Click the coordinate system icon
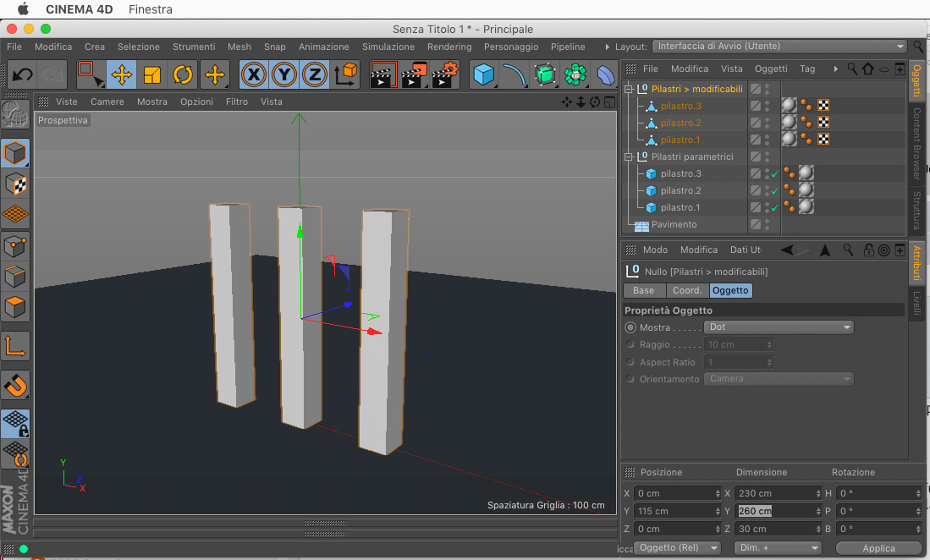The width and height of the screenshot is (930, 560). point(345,74)
